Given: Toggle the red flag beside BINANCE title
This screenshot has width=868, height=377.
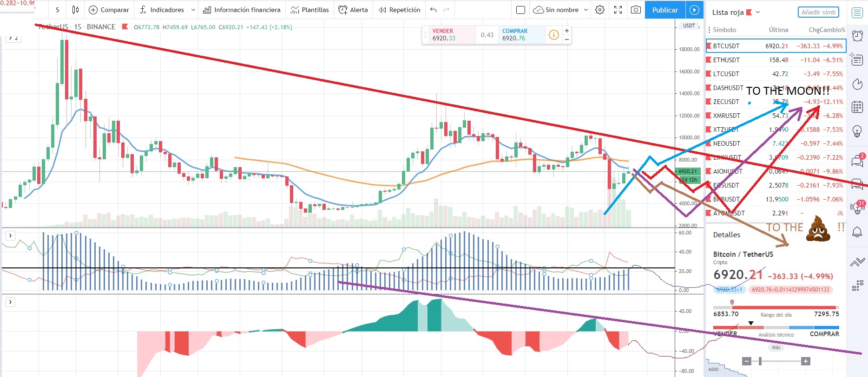Looking at the screenshot, I should click(125, 27).
